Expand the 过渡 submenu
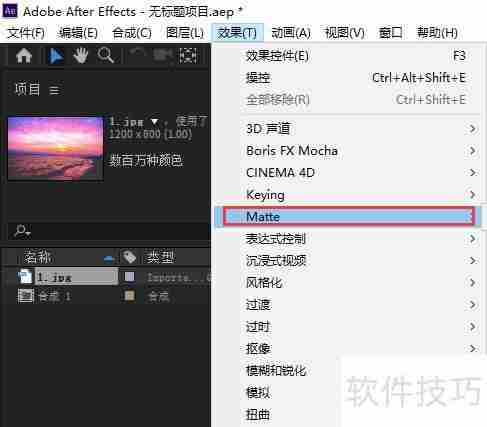The width and height of the screenshot is (487, 427). (x=347, y=305)
